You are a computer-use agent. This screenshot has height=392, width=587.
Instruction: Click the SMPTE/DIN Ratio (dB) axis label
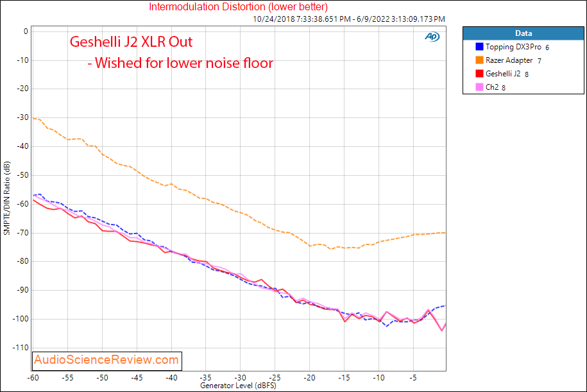(7, 198)
